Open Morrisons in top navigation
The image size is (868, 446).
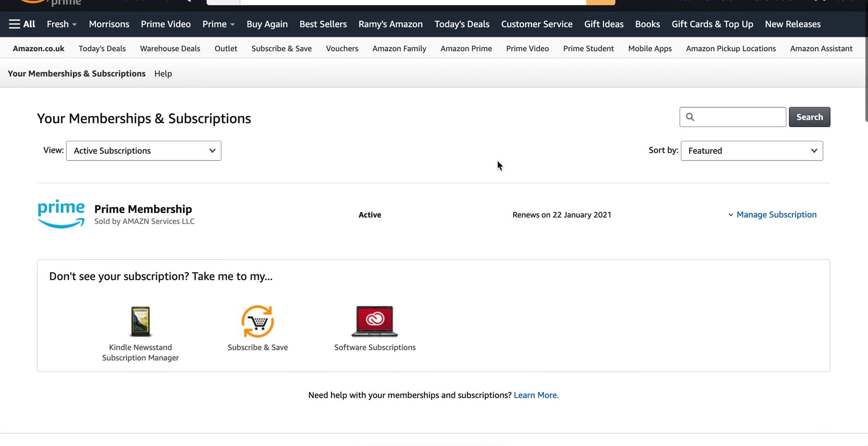[109, 24]
